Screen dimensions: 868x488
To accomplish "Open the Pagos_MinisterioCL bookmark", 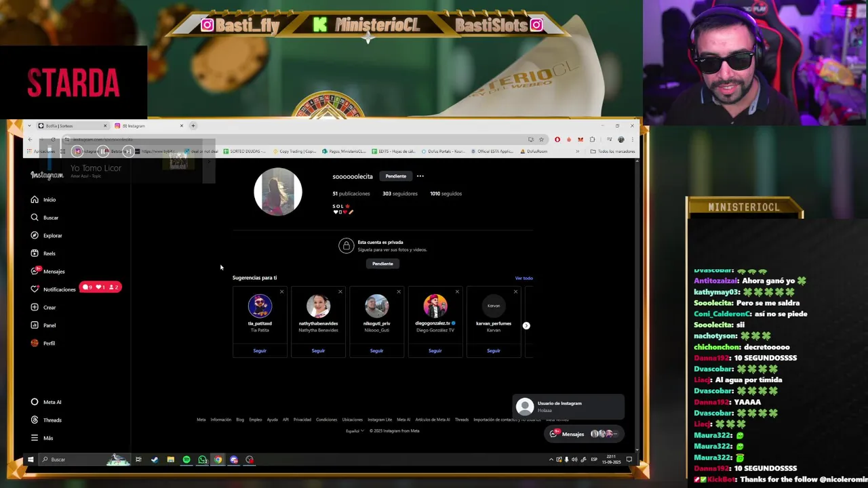I will coord(344,151).
